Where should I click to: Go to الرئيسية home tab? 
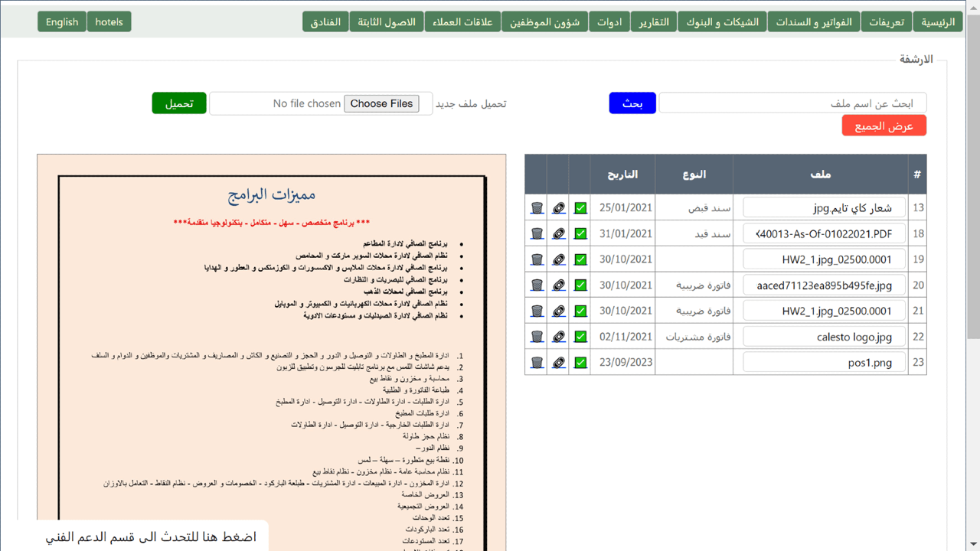tap(938, 22)
